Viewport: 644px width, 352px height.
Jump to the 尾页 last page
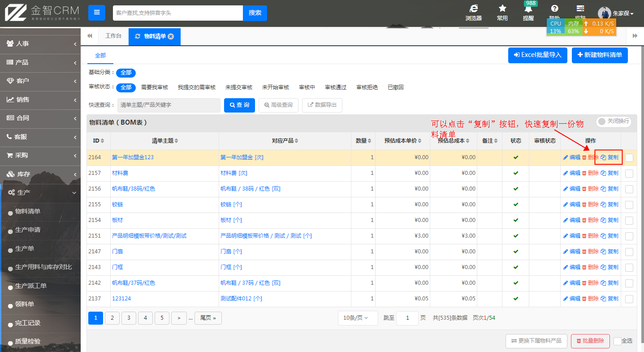[208, 318]
